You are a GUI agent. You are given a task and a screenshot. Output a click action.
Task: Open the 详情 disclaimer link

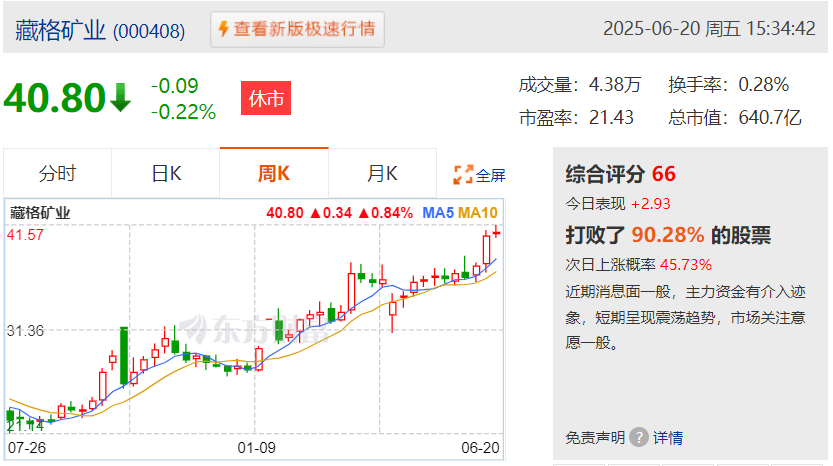[x=668, y=438]
